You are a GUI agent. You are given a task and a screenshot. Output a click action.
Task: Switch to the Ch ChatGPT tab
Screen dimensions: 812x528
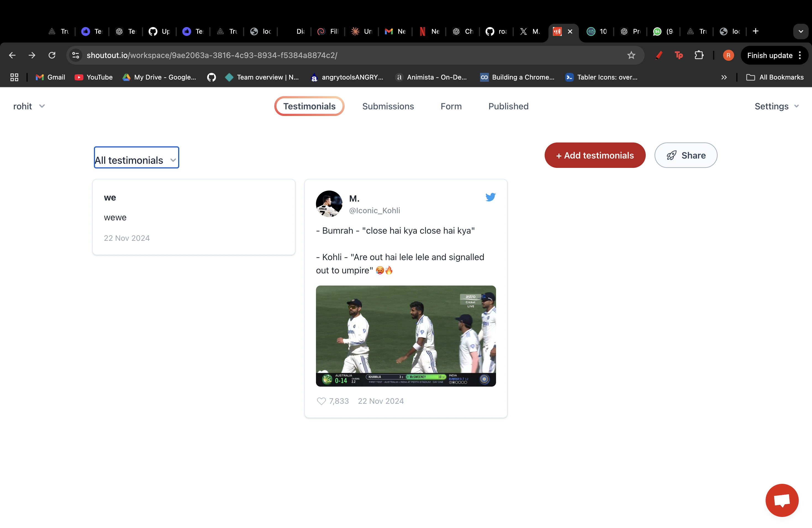(463, 31)
